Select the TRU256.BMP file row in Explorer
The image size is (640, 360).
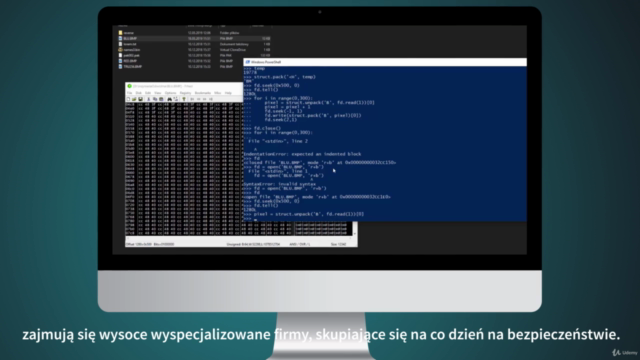(194, 67)
